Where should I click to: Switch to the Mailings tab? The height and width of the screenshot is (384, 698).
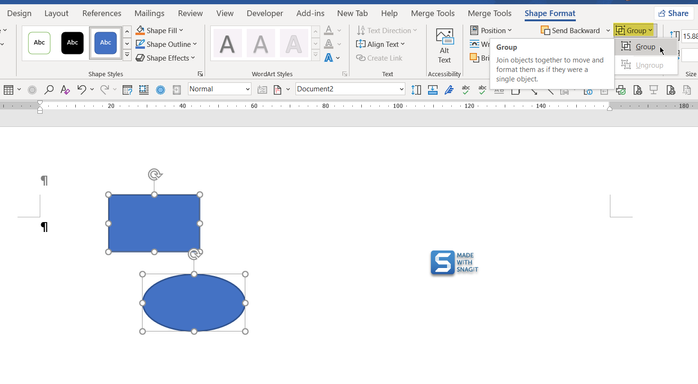(x=149, y=13)
